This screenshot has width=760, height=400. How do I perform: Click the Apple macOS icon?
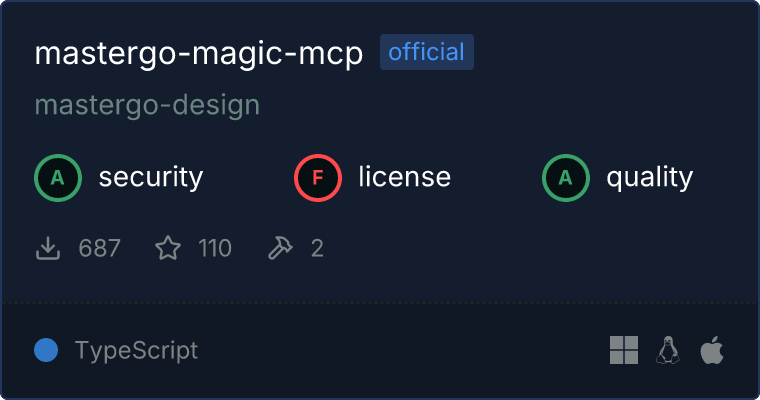pyautogui.click(x=712, y=350)
